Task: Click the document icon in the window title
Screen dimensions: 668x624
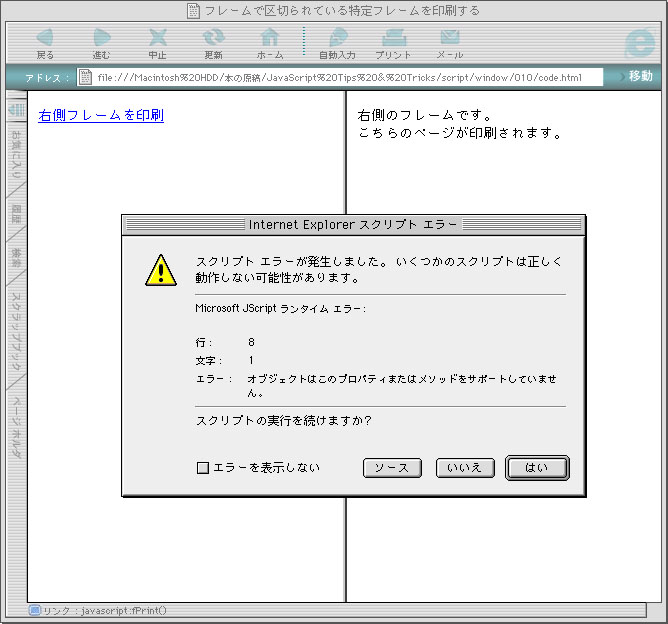Action: pos(193,11)
